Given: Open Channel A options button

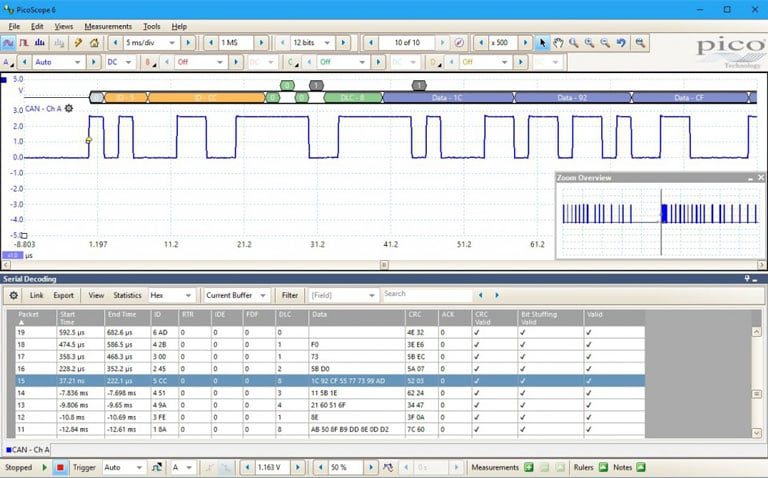Looking at the screenshot, I should pos(8,62).
